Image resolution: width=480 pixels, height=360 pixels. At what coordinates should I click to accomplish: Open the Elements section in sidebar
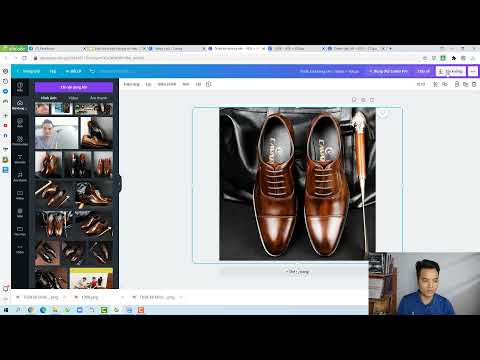(x=20, y=140)
